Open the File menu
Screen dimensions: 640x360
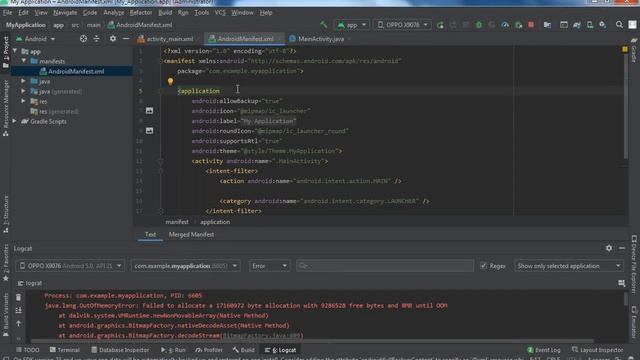click(7, 13)
